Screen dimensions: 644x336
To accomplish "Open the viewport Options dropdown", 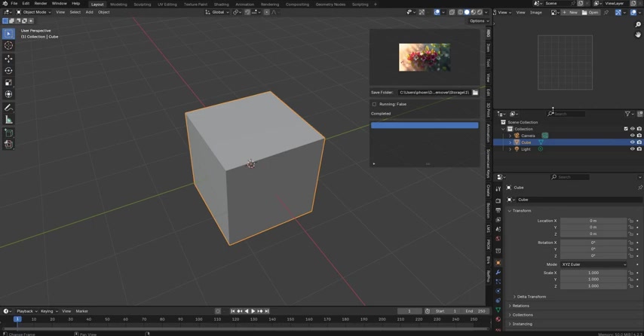I will (x=479, y=21).
